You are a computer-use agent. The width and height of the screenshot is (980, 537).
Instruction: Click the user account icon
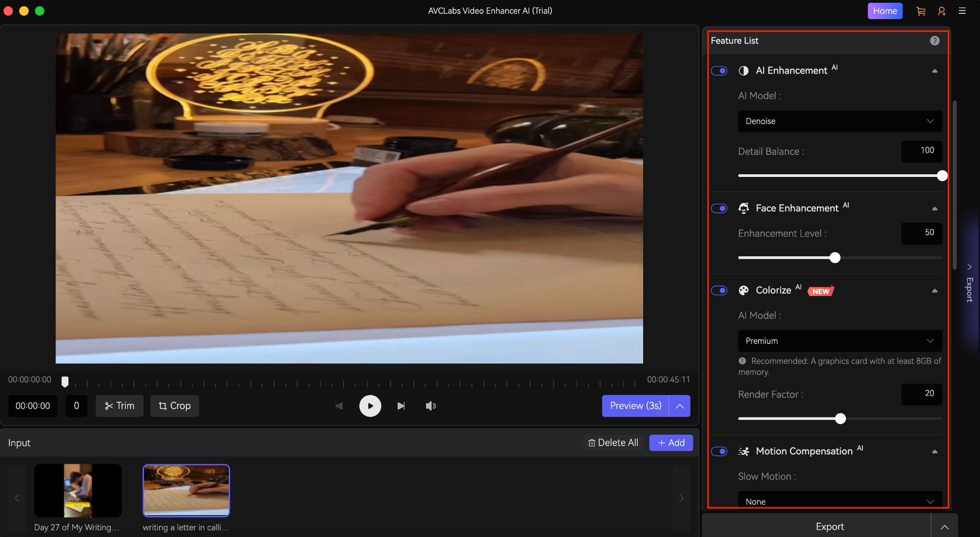pos(942,11)
